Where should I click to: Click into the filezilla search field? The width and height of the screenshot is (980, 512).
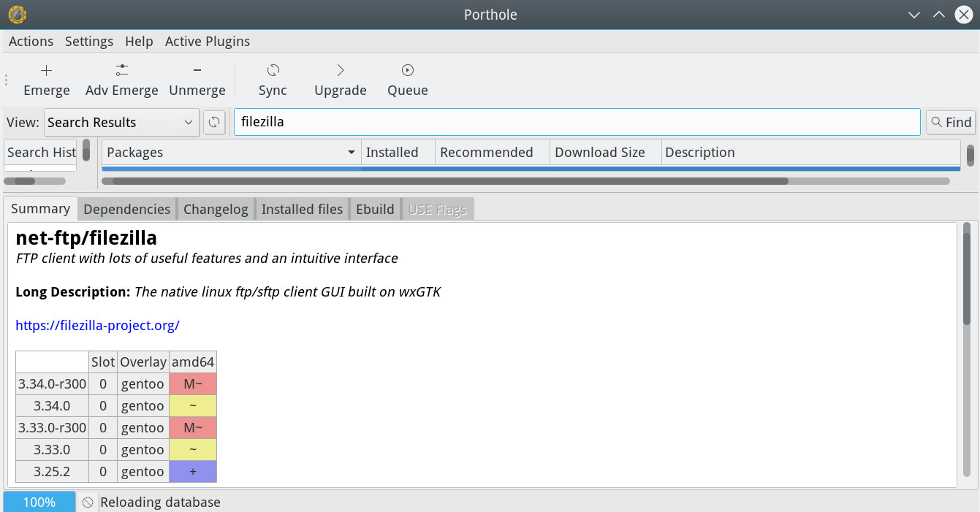[577, 122]
